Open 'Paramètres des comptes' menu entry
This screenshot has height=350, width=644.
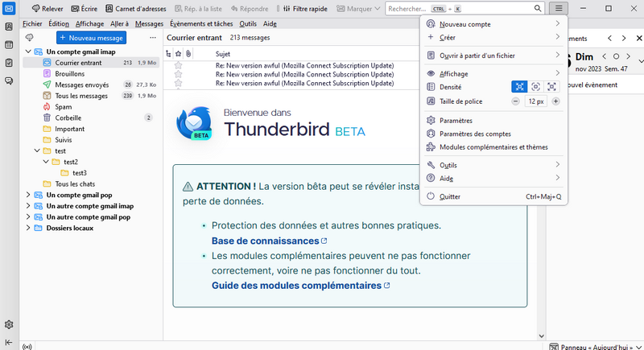pyautogui.click(x=475, y=134)
